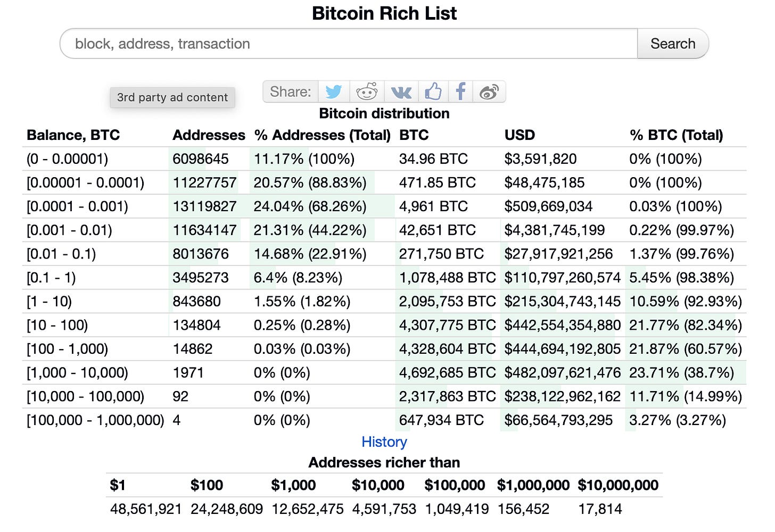This screenshot has height=532, width=775.
Task: Click the [100,000 - 1,000,000) balance range
Action: point(95,420)
